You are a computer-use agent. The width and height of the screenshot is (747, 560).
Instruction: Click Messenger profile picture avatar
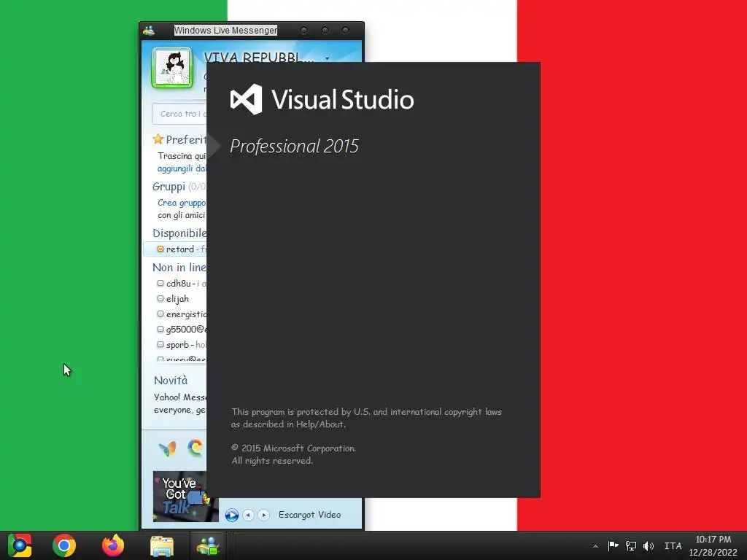click(172, 68)
